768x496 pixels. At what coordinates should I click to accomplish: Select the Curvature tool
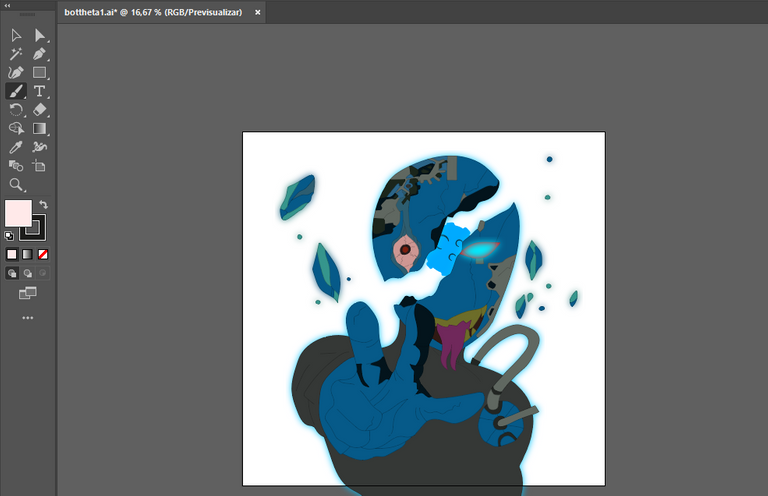(x=16, y=72)
